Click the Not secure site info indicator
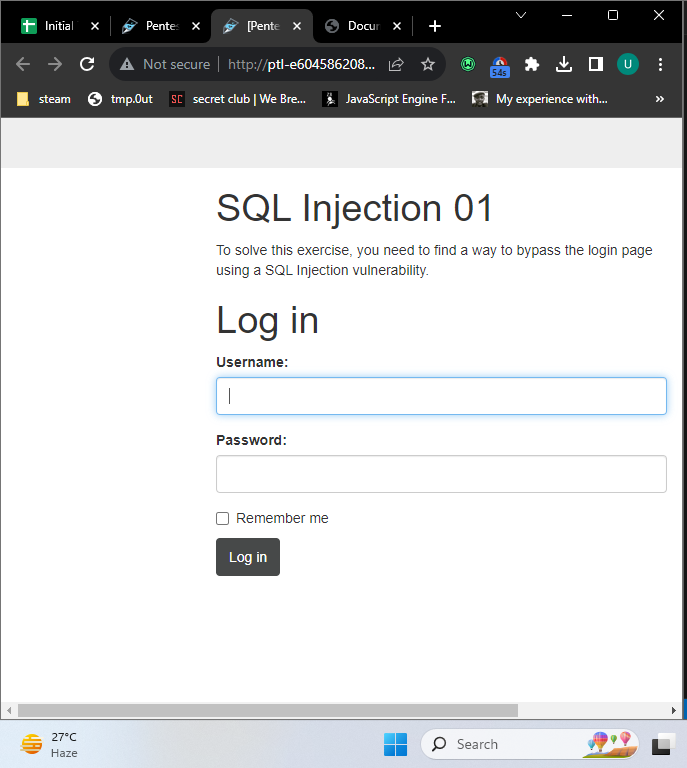 coord(165,64)
